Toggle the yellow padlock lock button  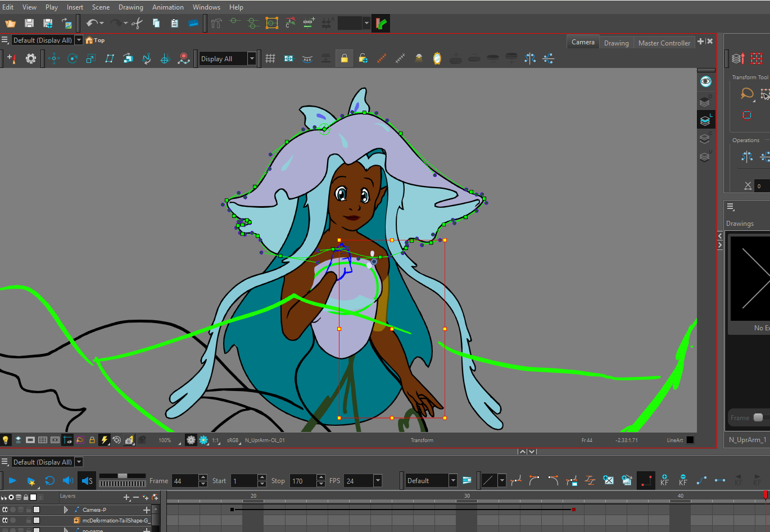point(344,58)
